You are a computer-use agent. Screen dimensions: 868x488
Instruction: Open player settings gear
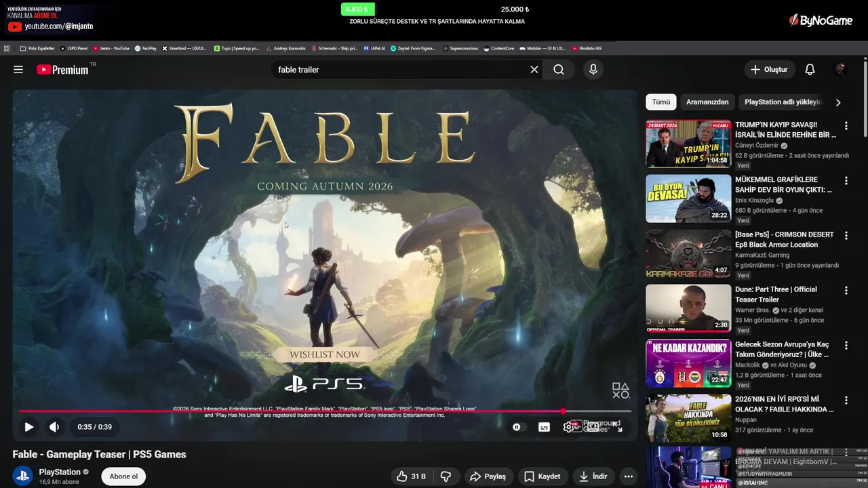pos(569,427)
